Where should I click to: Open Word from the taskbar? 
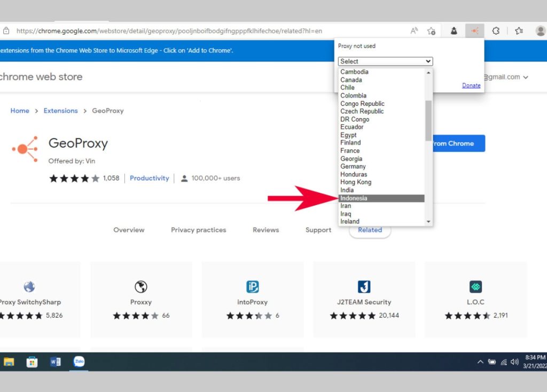click(x=56, y=362)
